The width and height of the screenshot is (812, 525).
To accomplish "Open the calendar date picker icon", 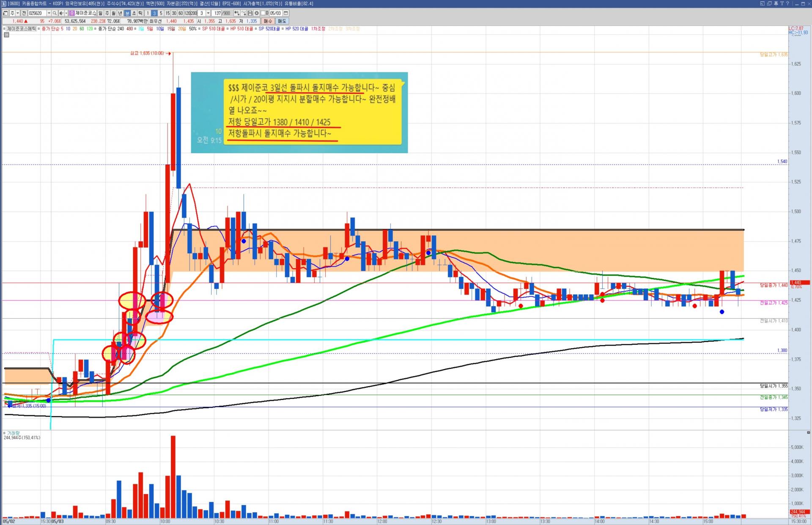I will pos(286,13).
